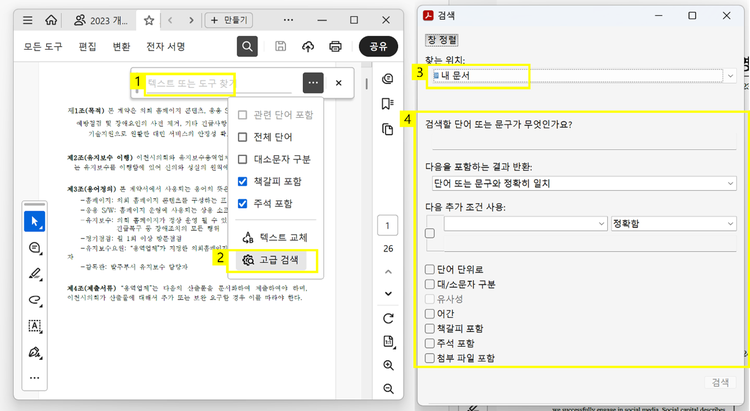Click the text or tool find field
Screen dimensions: 750x411
pyautogui.click(x=219, y=83)
